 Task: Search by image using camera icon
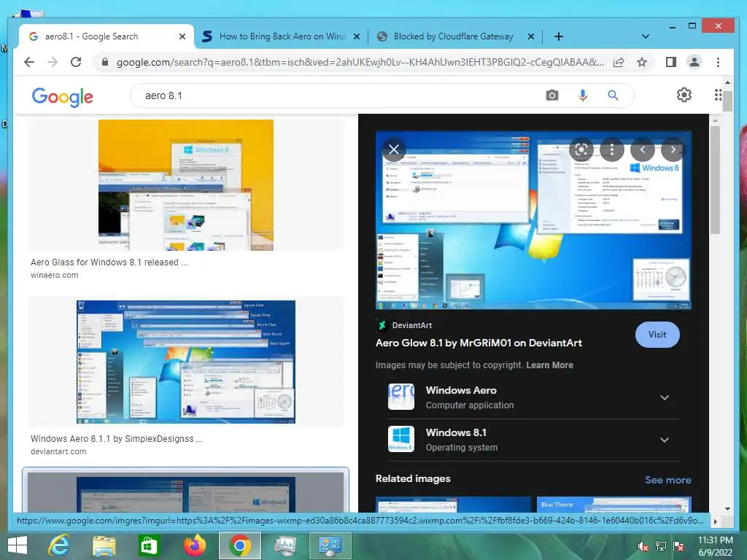click(551, 96)
